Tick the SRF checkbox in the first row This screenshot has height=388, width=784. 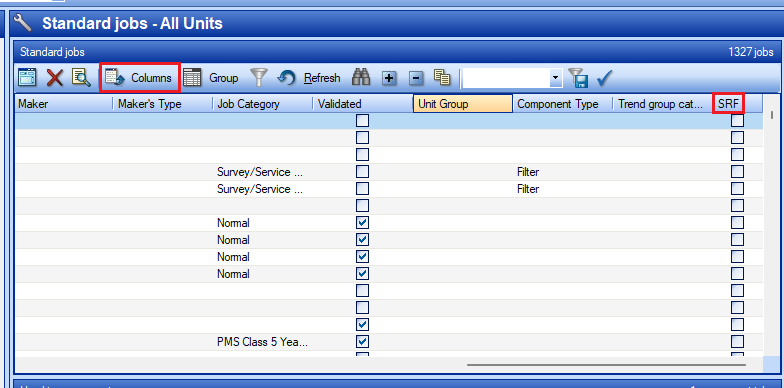pyautogui.click(x=737, y=120)
